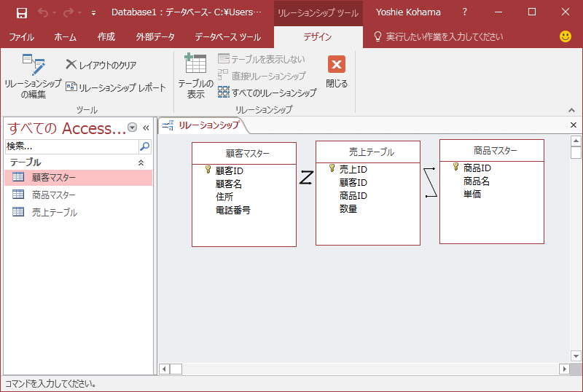Click レイアウトのクリア button

point(101,65)
